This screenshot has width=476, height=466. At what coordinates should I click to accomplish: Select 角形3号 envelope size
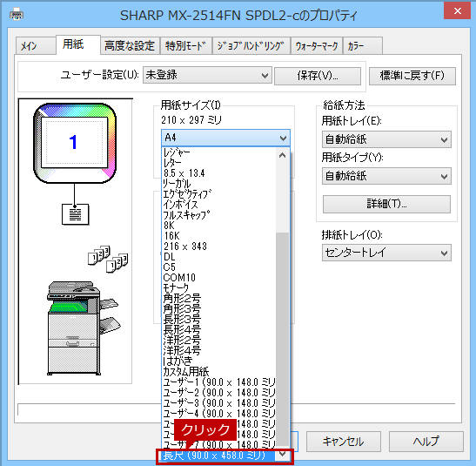tap(218, 308)
